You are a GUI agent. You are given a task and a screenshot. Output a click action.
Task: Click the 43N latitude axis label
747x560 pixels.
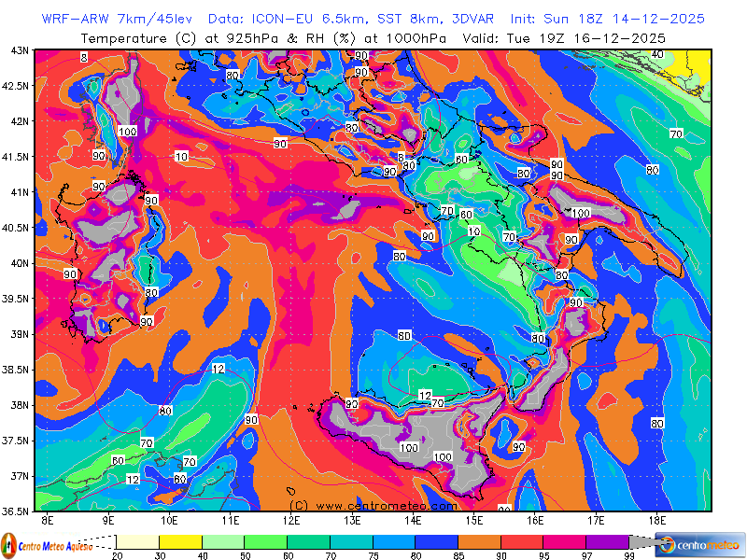(x=19, y=49)
